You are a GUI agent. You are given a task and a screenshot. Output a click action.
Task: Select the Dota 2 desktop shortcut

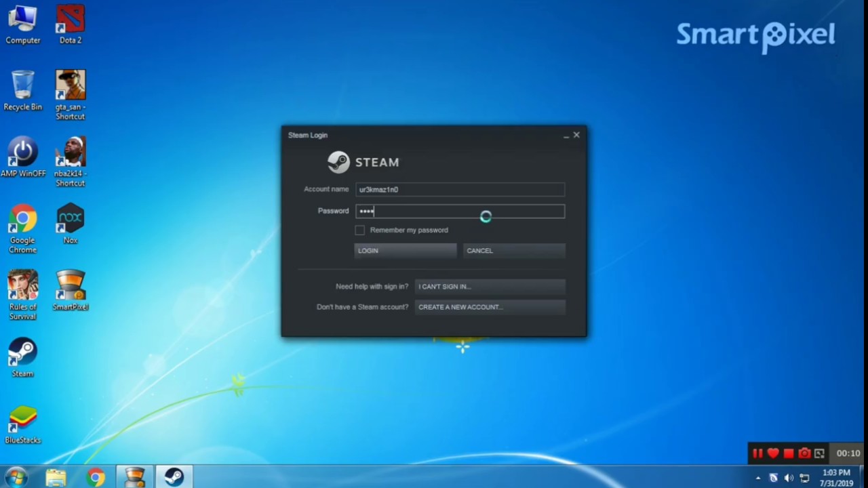[71, 25]
